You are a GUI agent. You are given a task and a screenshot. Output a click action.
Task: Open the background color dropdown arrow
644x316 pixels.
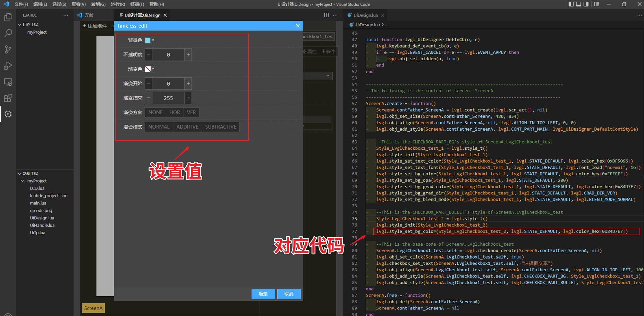pyautogui.click(x=153, y=40)
